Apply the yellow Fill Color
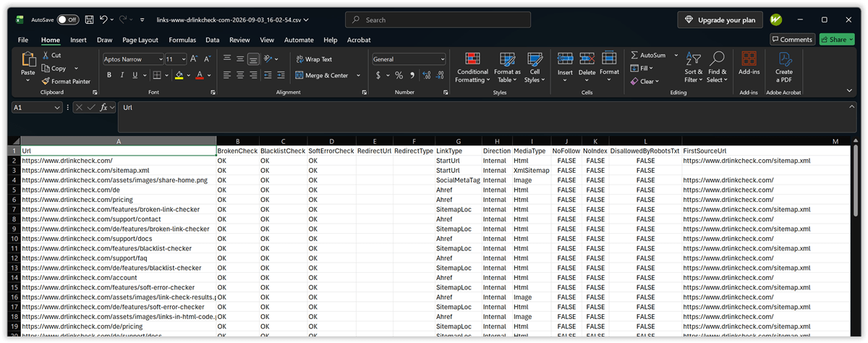The image size is (868, 343). pyautogui.click(x=179, y=75)
